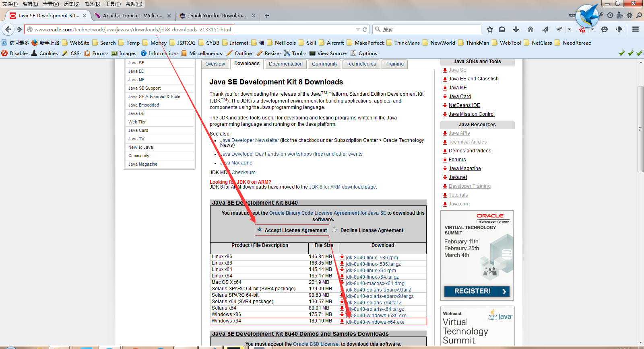Click the download arrow icon for jdk-8u40-linux-i586.rpm
This screenshot has width=644, height=349.
[342, 257]
